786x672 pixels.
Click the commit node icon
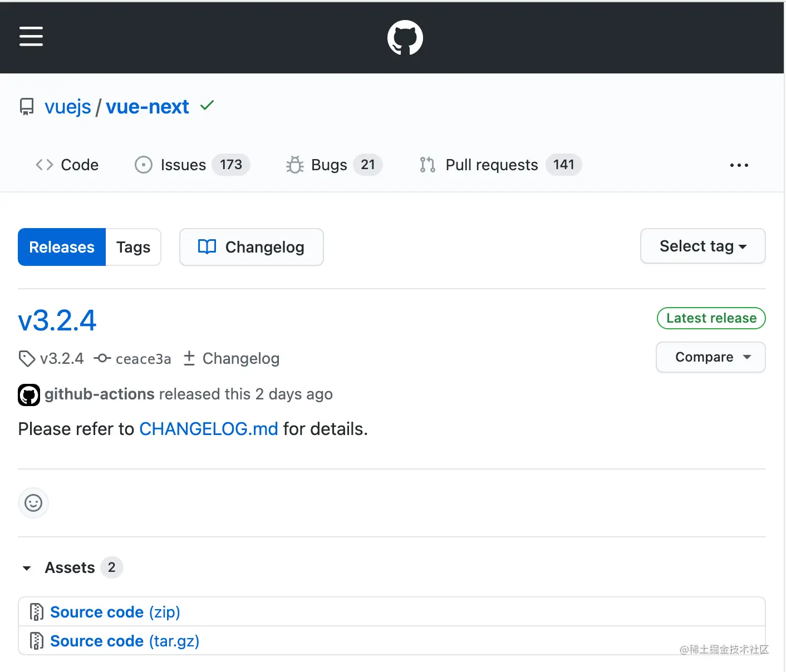102,358
